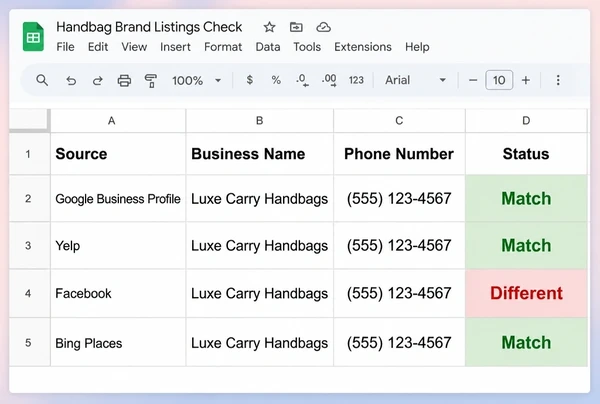Open the Edit menu

click(x=98, y=47)
